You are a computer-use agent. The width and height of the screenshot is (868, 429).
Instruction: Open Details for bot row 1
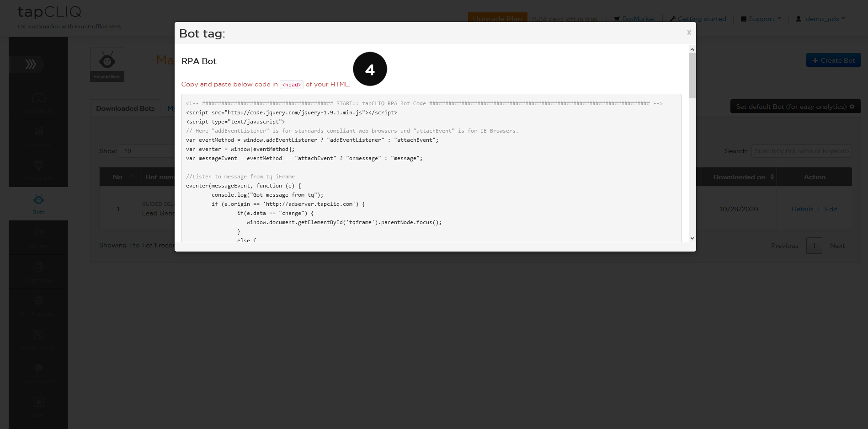(802, 209)
